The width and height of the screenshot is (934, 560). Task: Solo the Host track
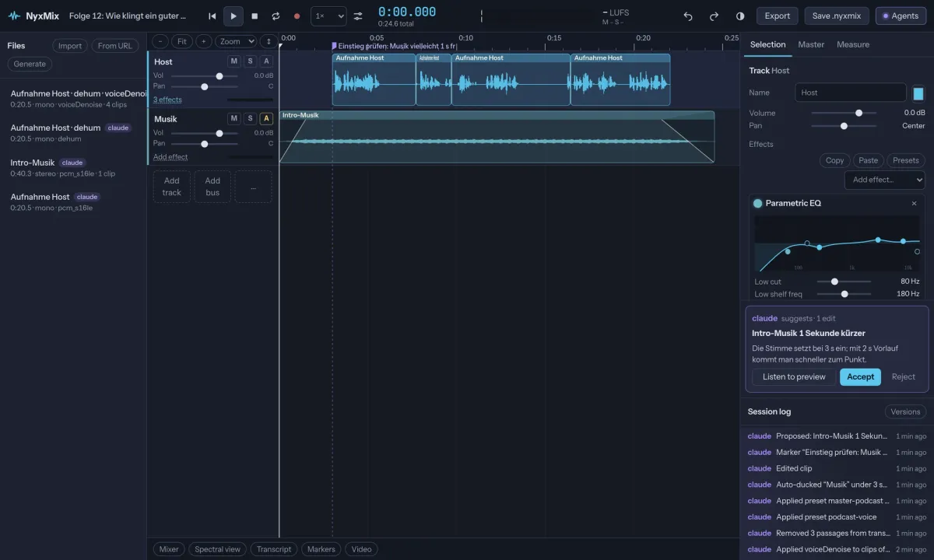tap(250, 61)
